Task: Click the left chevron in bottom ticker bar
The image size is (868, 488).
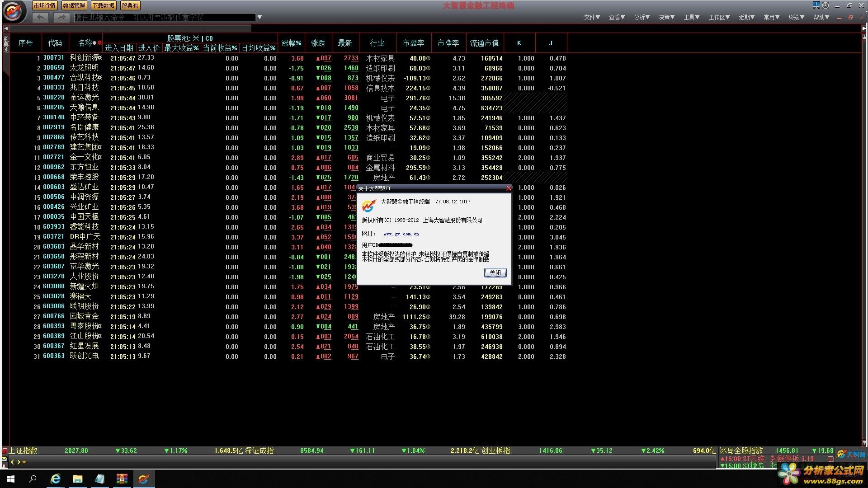Action: pyautogui.click(x=13, y=462)
